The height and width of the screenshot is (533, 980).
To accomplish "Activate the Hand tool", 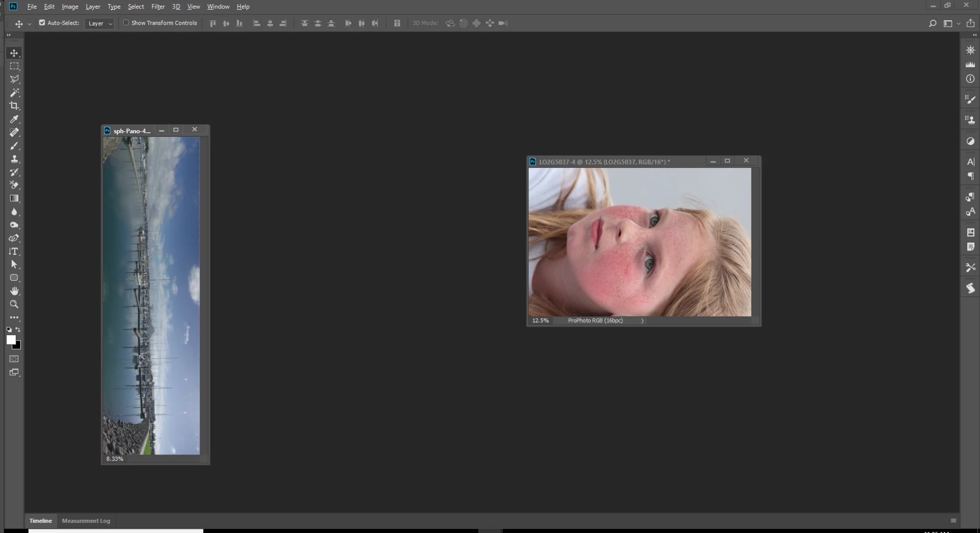I will tap(14, 291).
